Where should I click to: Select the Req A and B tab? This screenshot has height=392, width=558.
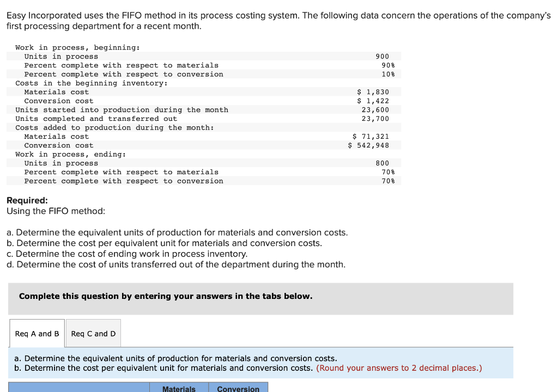(x=37, y=333)
